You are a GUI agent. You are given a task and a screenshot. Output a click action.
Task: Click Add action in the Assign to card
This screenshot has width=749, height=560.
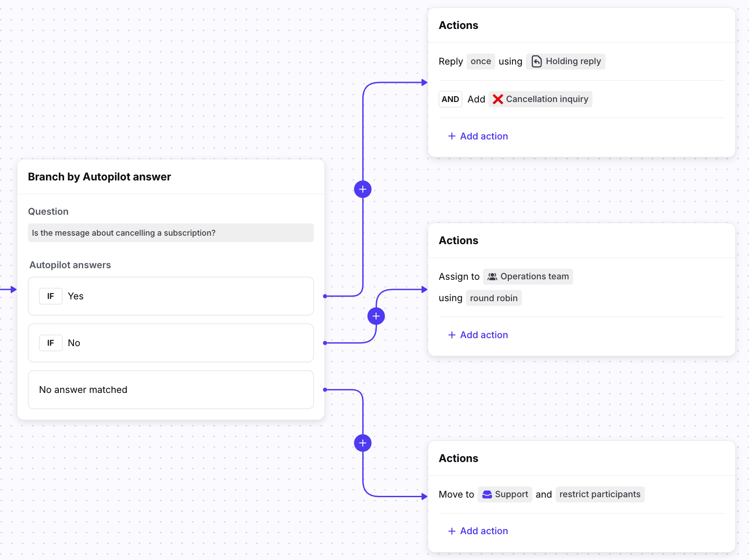tap(483, 335)
